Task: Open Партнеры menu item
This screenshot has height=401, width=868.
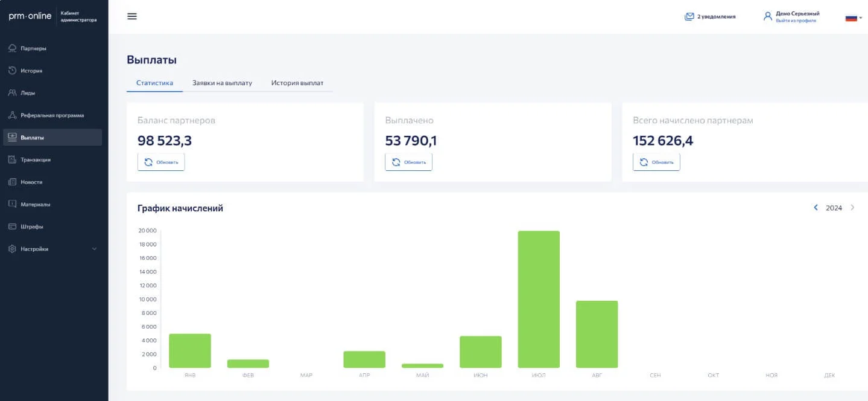Action: click(x=52, y=48)
